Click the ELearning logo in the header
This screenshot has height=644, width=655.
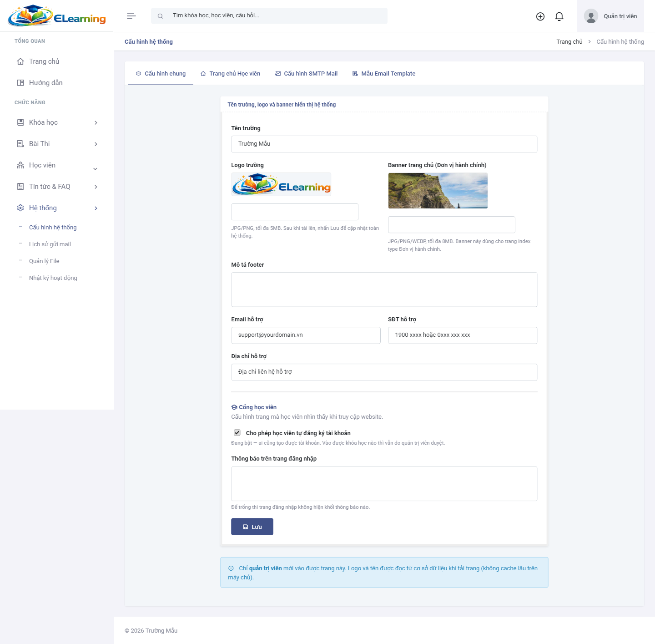pyautogui.click(x=57, y=16)
